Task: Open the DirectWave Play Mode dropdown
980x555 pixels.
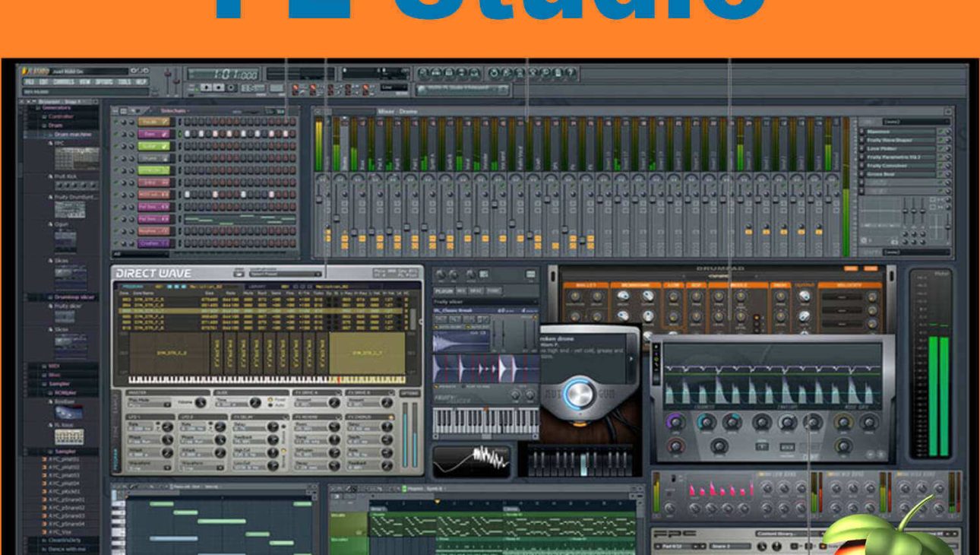Action: [x=149, y=404]
